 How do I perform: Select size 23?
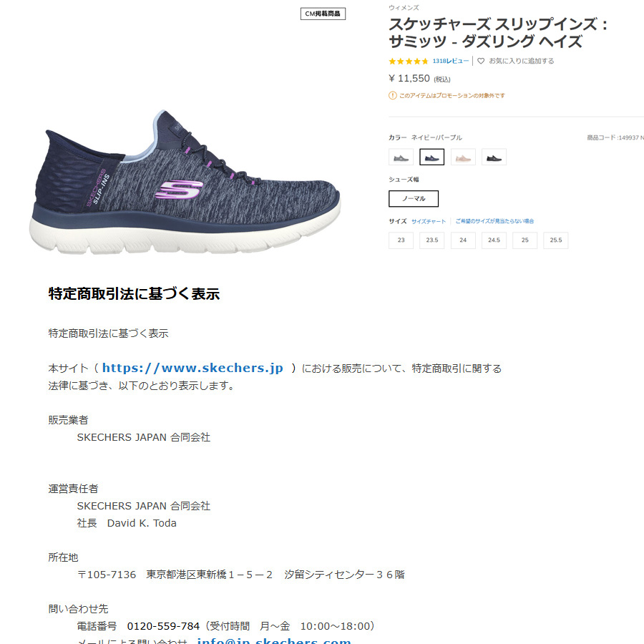coord(401,240)
